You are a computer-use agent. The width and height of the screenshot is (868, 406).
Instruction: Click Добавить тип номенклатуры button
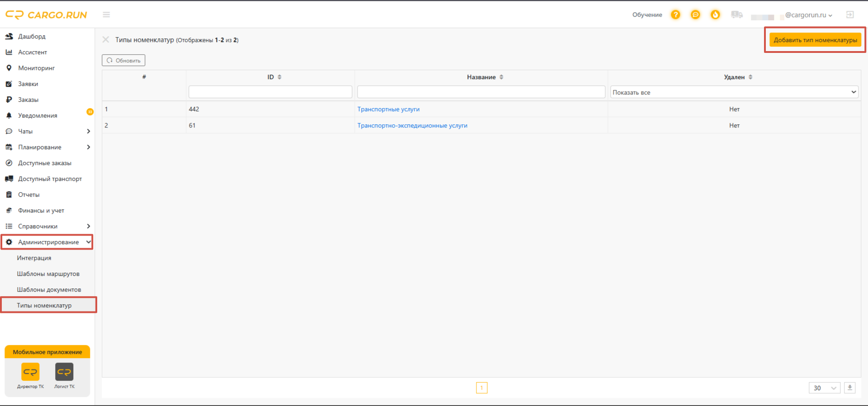tap(815, 40)
